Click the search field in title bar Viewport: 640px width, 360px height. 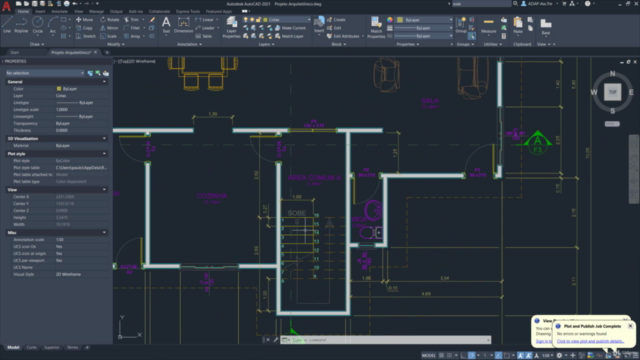coord(481,4)
